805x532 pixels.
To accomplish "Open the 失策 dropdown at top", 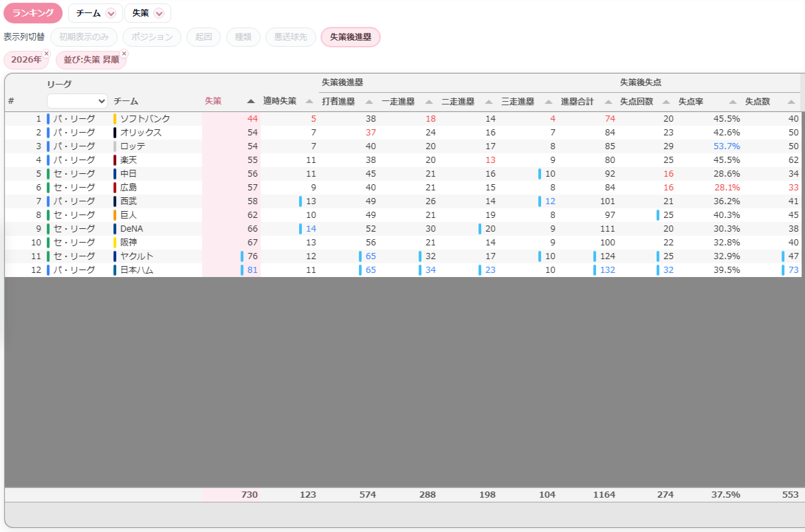I will click(148, 13).
